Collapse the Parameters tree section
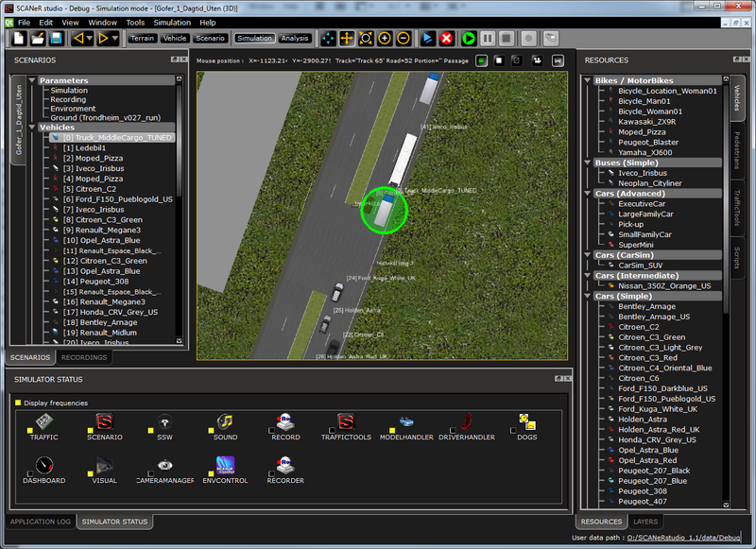The height and width of the screenshot is (549, 756). point(31,80)
